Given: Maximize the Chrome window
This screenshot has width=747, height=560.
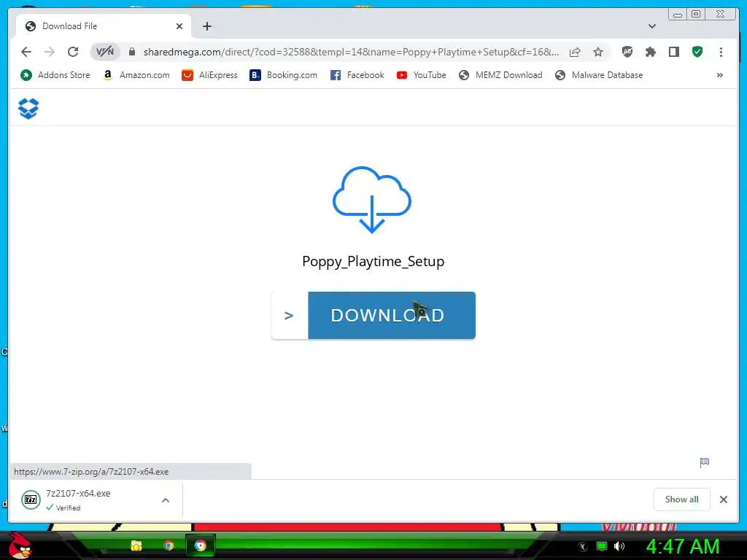Looking at the screenshot, I should coord(696,15).
